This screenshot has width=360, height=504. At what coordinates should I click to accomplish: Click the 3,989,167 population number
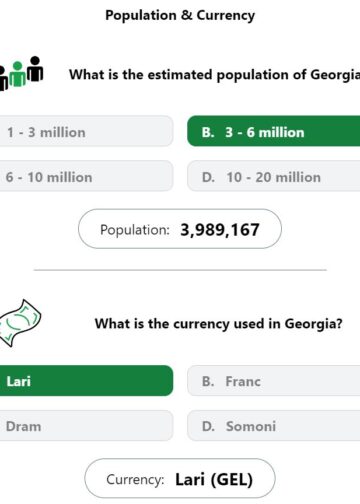220,230
